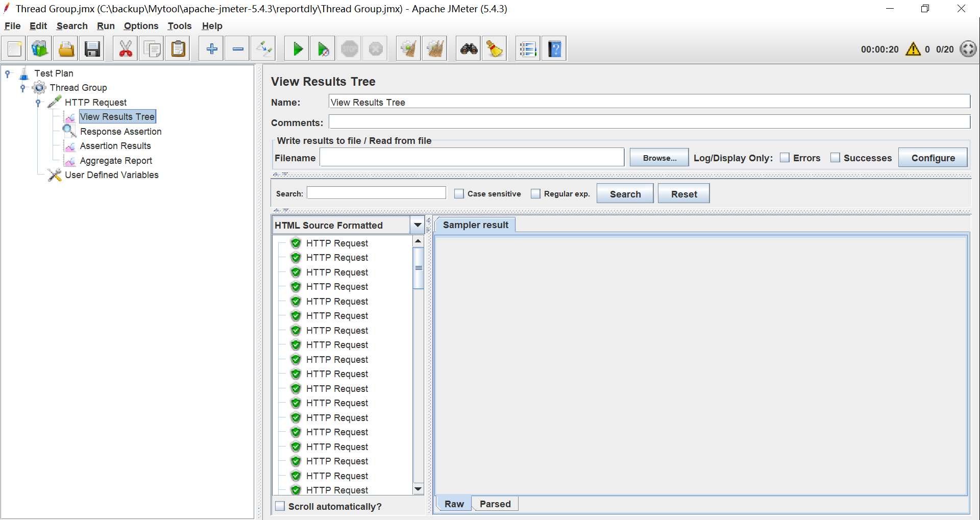Click the Stop test icon
Viewport: 980px width, 520px height.
point(350,49)
